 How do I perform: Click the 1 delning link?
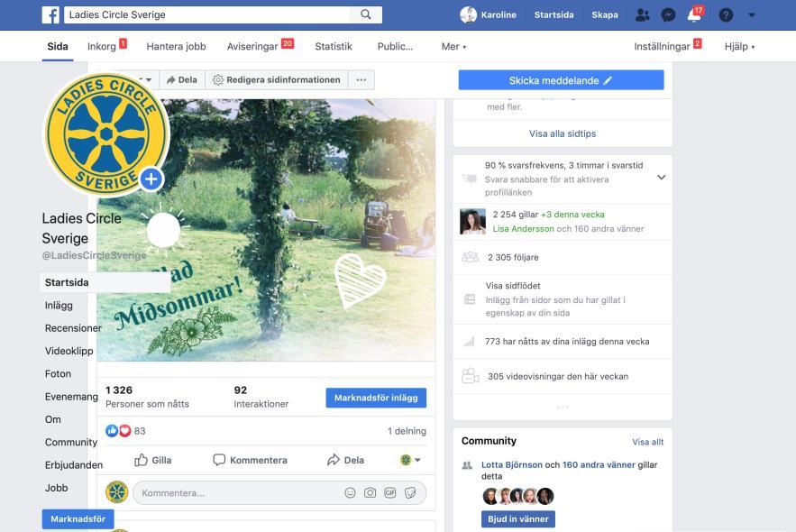[x=407, y=431]
